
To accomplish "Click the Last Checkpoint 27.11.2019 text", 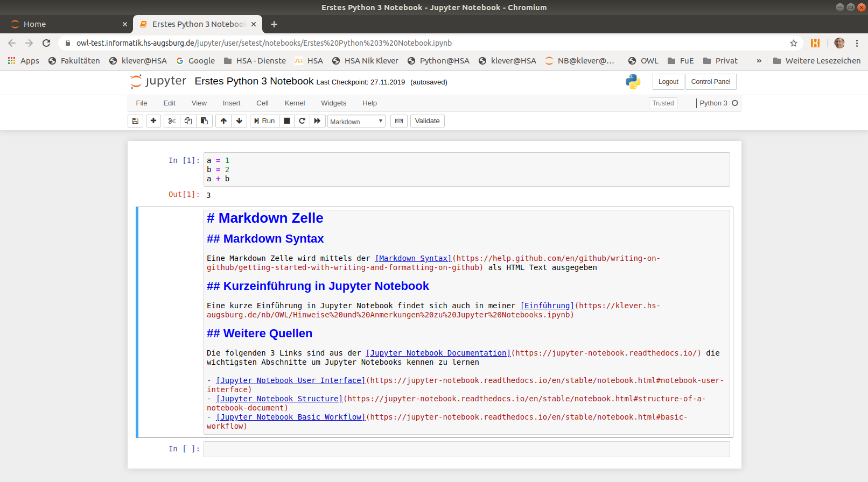I will pyautogui.click(x=361, y=82).
